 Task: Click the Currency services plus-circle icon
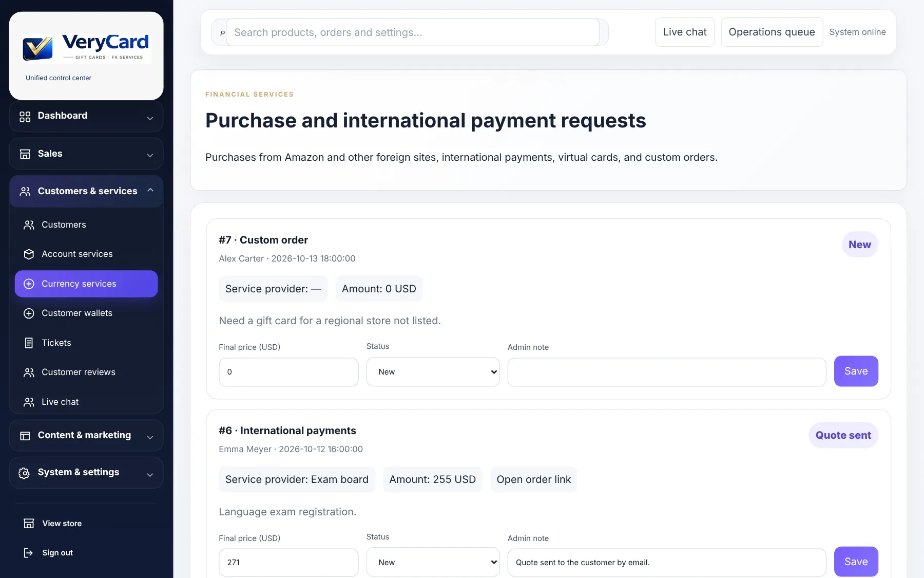[29, 284]
